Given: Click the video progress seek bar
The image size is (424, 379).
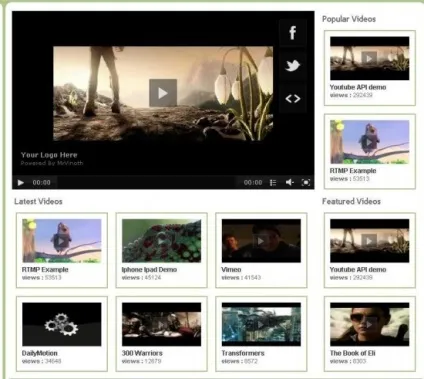Looking at the screenshot, I should pyautogui.click(x=146, y=182).
